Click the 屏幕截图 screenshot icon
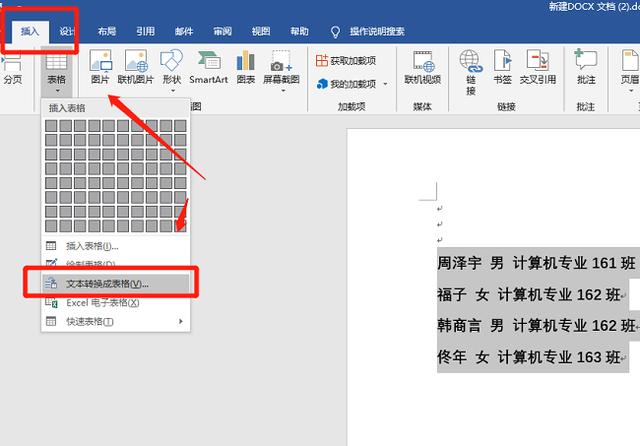Screen dimensions: 640x446 click(281, 61)
